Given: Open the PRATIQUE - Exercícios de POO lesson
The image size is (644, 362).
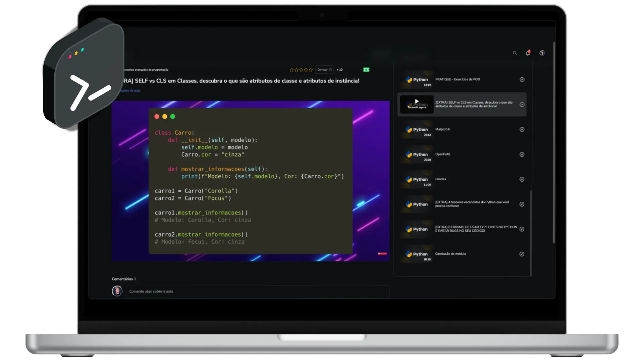Looking at the screenshot, I should click(458, 79).
